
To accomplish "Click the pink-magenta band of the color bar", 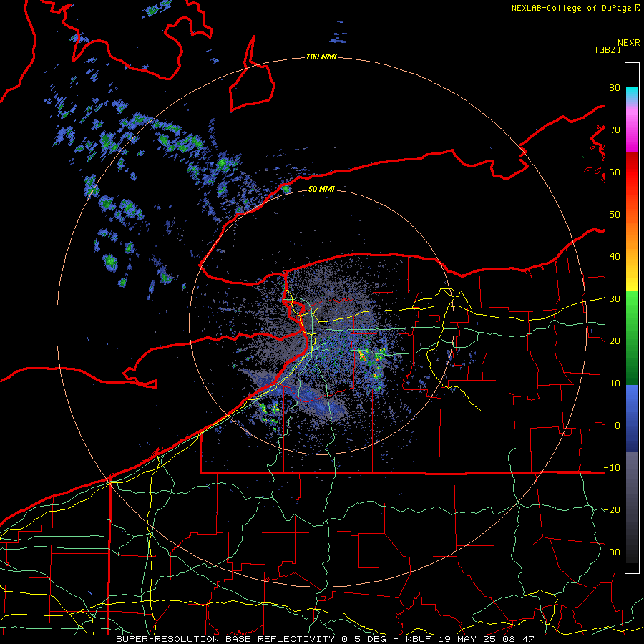I will (632, 127).
